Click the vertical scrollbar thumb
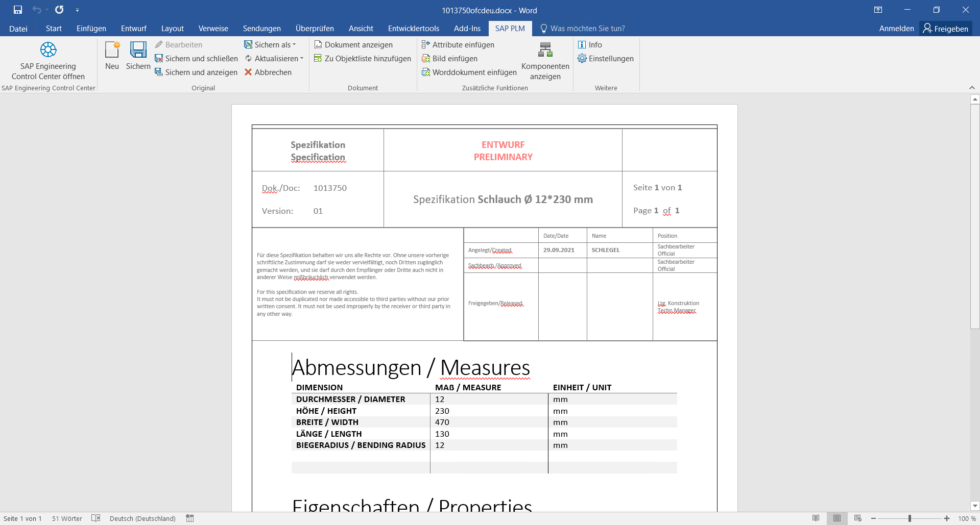 pos(975,216)
